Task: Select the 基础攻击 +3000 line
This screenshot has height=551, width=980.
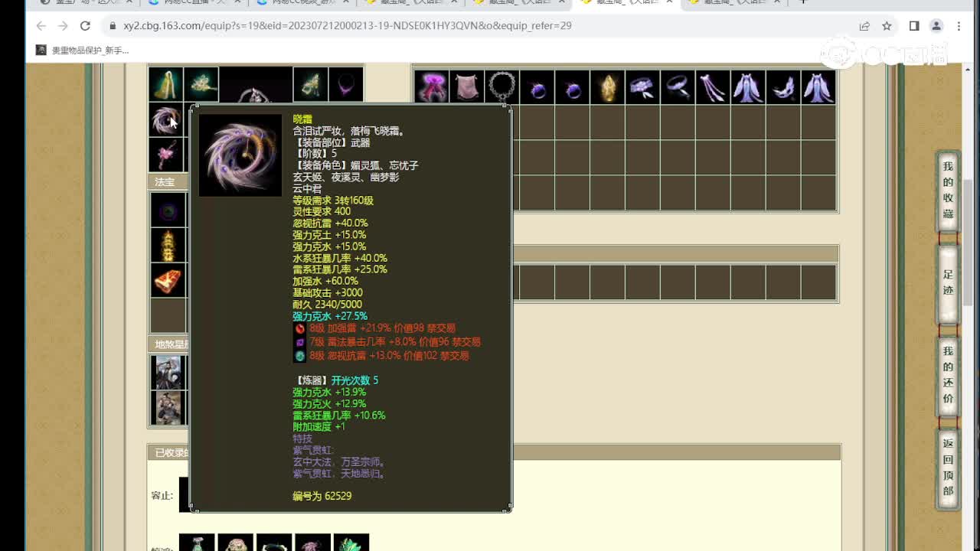Action: [328, 293]
